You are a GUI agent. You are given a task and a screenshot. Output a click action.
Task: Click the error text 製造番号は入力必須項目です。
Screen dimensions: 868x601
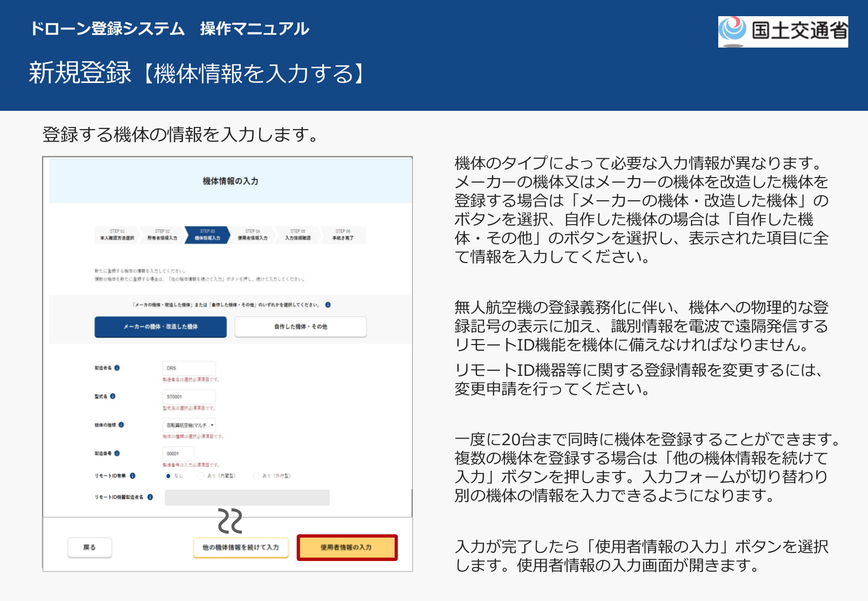[191, 464]
